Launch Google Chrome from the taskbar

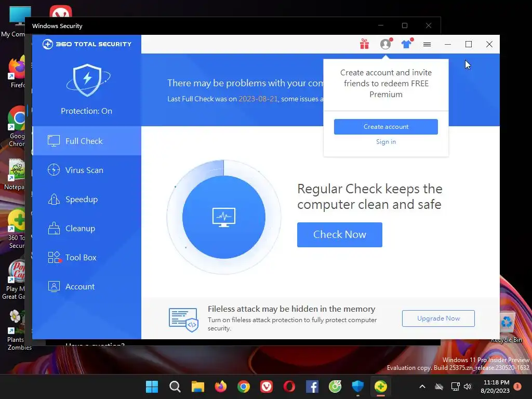pos(243,387)
